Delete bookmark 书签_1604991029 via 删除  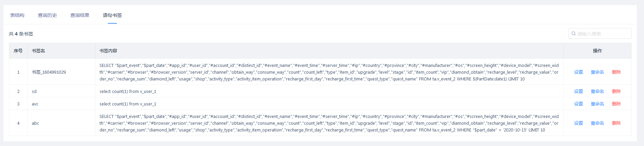(616, 72)
